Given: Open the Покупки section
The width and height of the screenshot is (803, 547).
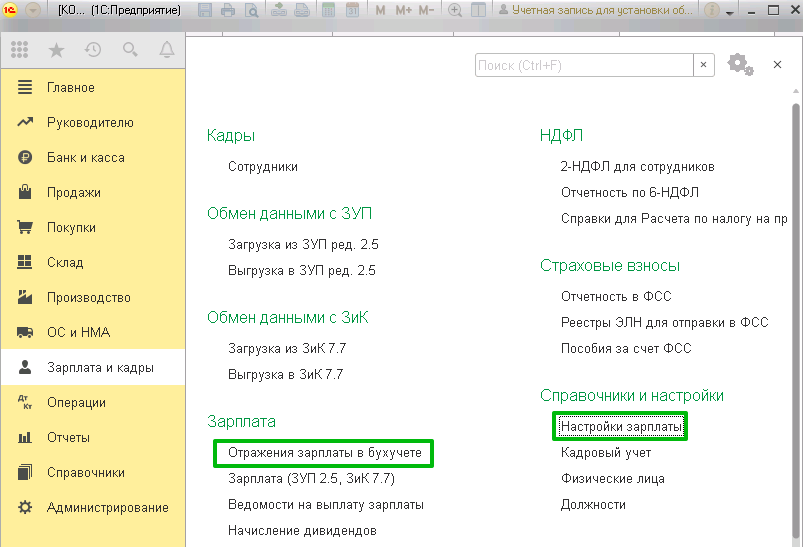Looking at the screenshot, I should click(93, 227).
